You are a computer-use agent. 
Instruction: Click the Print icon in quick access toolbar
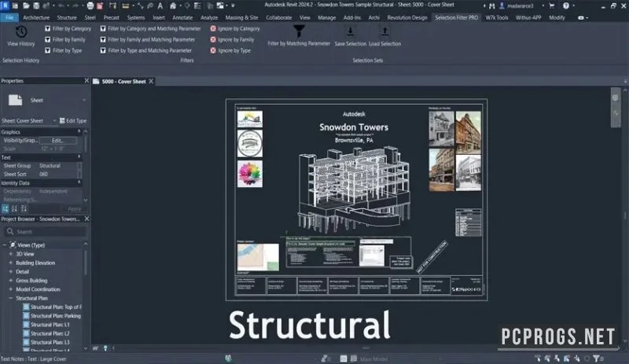coord(90,6)
